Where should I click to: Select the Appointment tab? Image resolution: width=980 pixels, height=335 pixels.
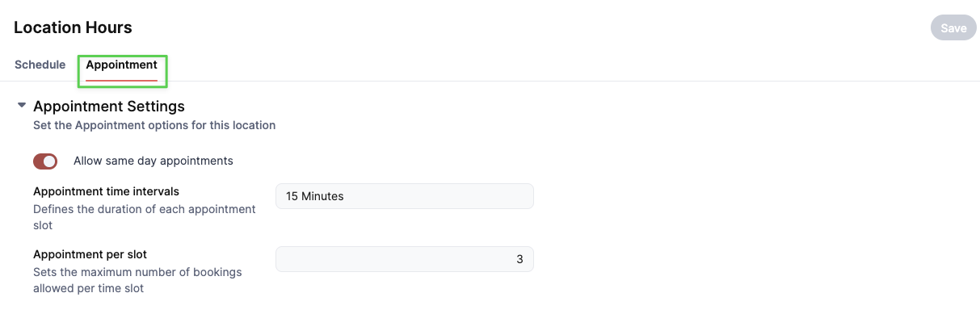point(122,65)
